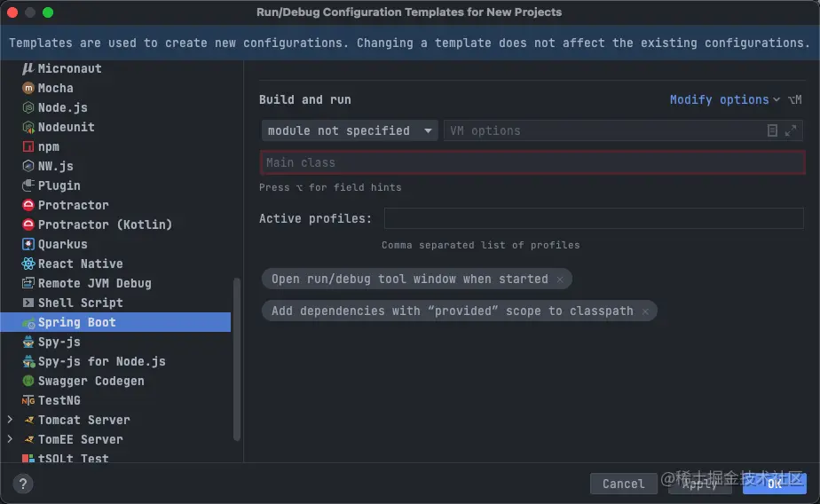The width and height of the screenshot is (820, 504).
Task: Click the tSQLt Test icon
Action: coord(28,458)
